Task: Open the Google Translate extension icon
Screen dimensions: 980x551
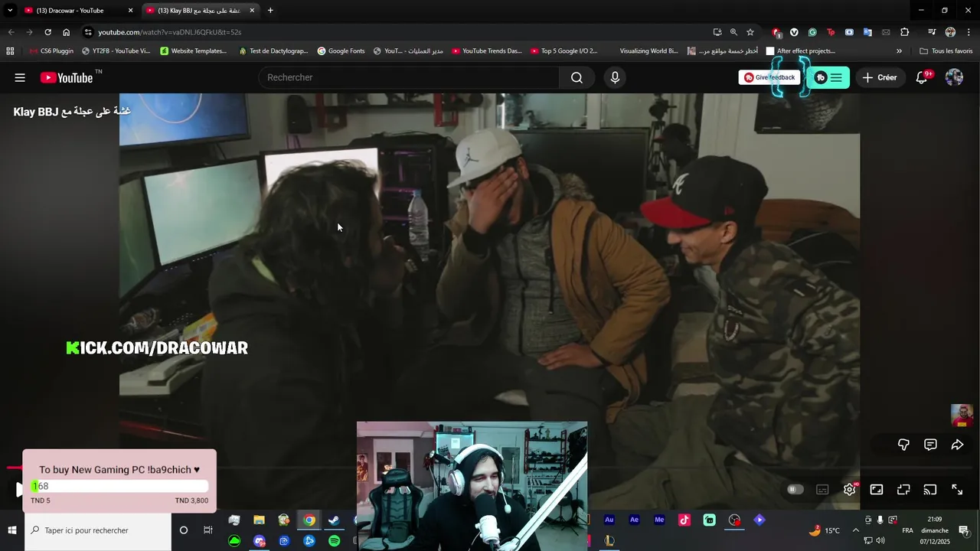Action: coord(867,32)
